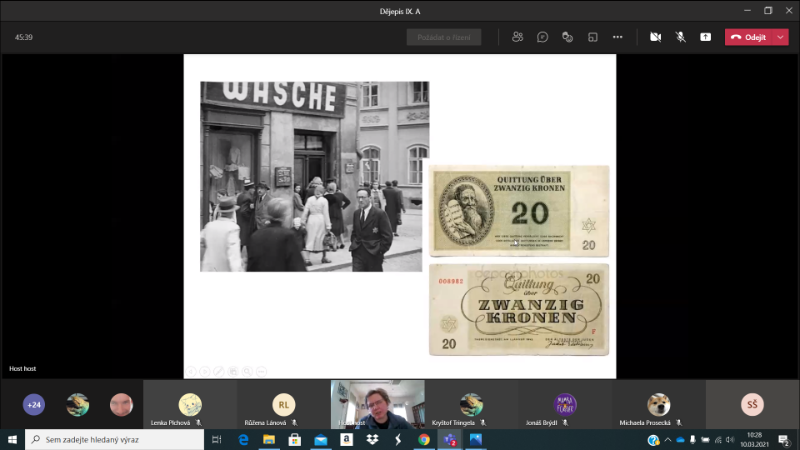Open the lightning bolt app on the taskbar
This screenshot has width=800, height=450.
398,439
